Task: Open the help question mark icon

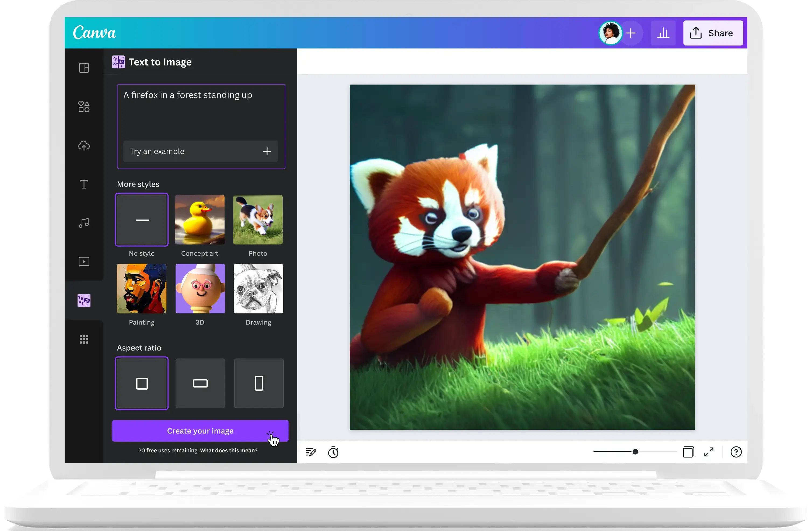Action: pyautogui.click(x=736, y=452)
